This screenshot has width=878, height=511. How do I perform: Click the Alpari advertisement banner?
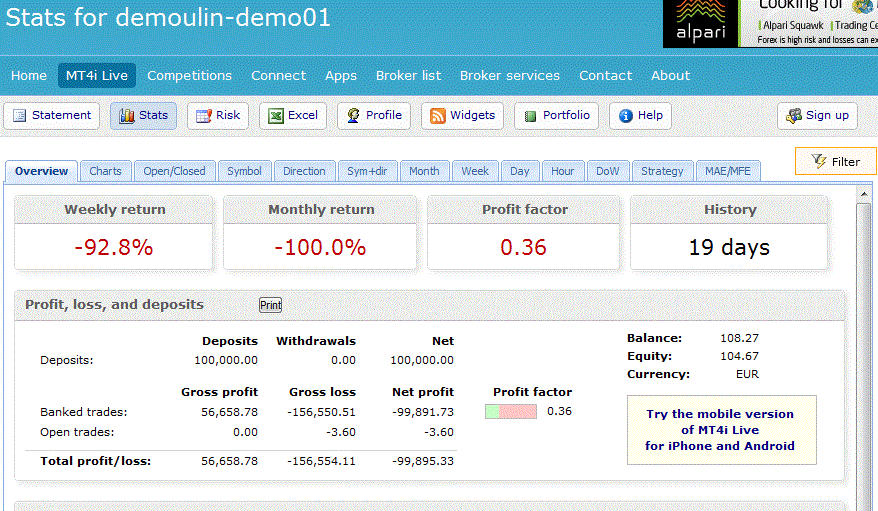770,24
